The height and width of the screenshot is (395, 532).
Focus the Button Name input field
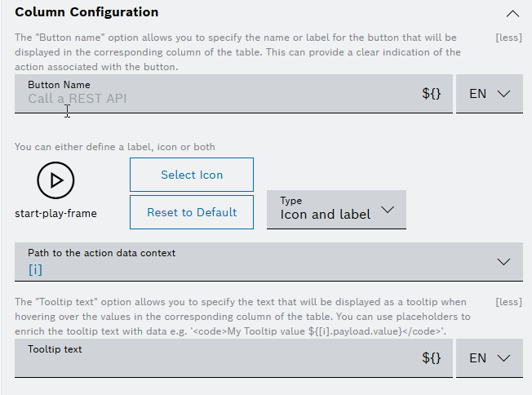click(233, 94)
